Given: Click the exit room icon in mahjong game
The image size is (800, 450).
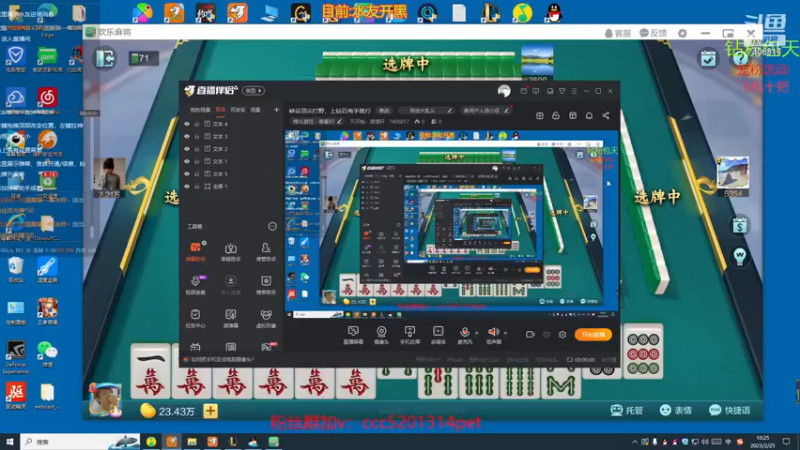Looking at the screenshot, I should (105, 59).
